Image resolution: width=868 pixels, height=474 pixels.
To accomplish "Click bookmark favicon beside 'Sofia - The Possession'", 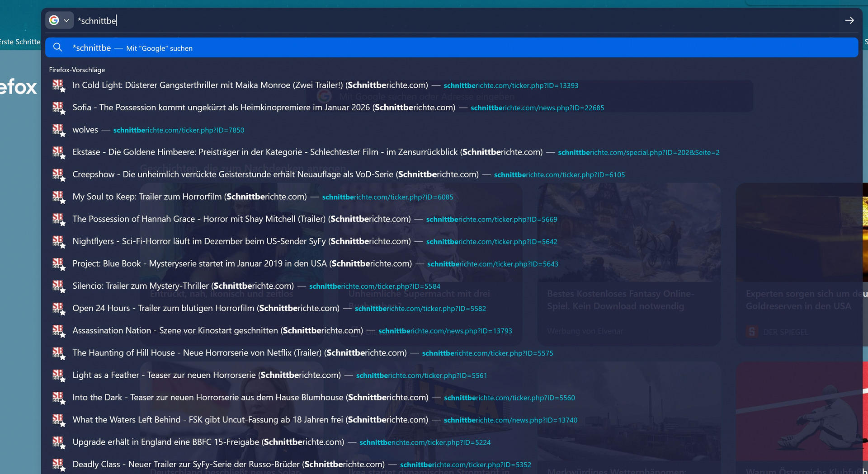I will [x=59, y=108].
